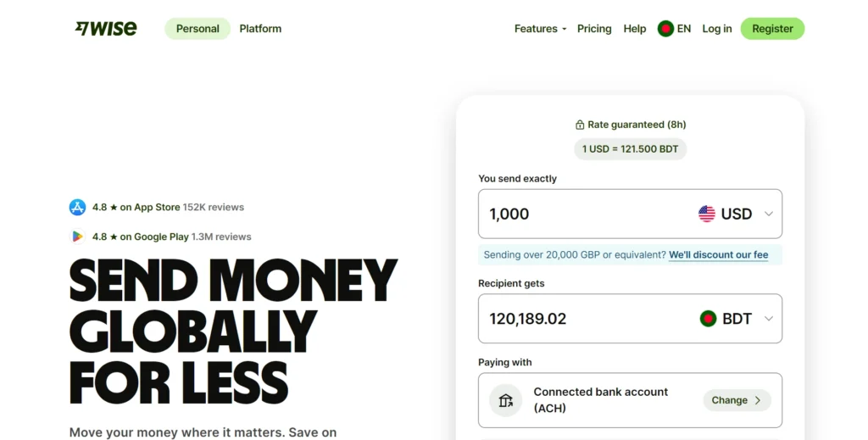The height and width of the screenshot is (440, 868).
Task: Click the Log in link
Action: pos(716,29)
